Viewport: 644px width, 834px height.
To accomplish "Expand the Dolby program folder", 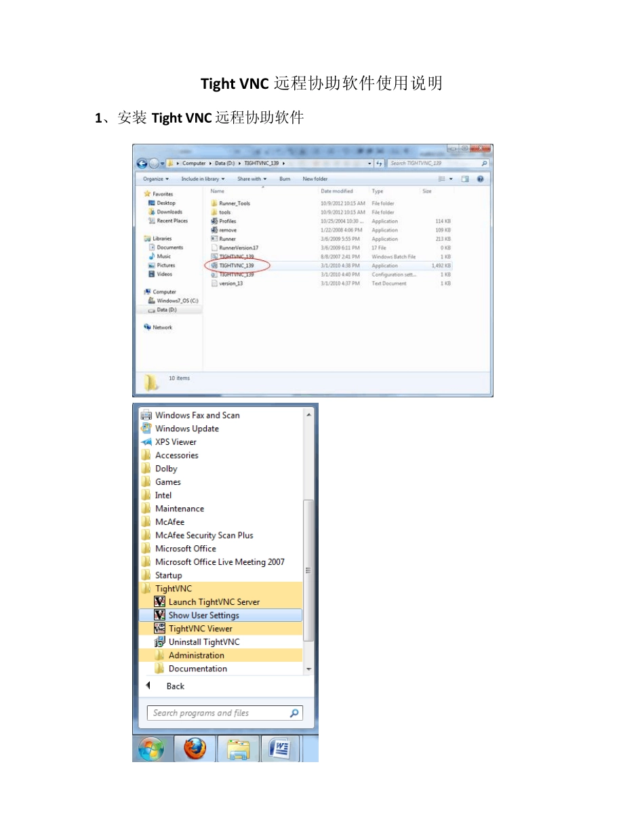I will tap(166, 469).
